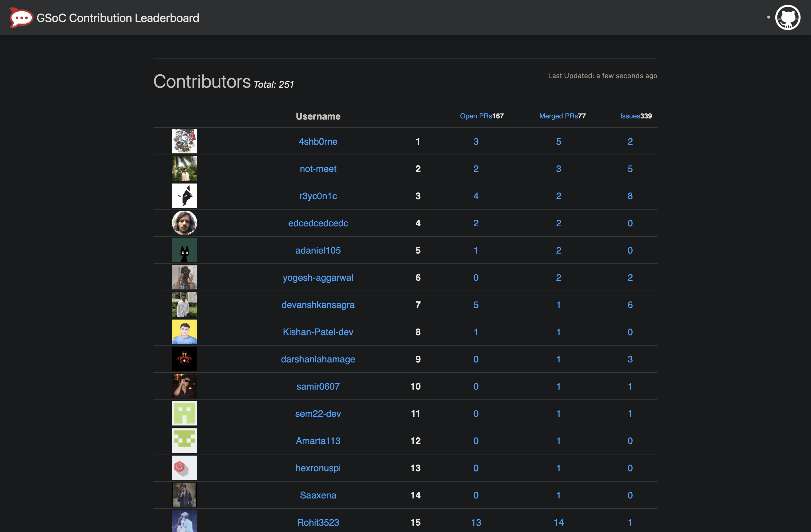
Task: Click hexronuspi's red polyhedron avatar
Action: (x=184, y=468)
